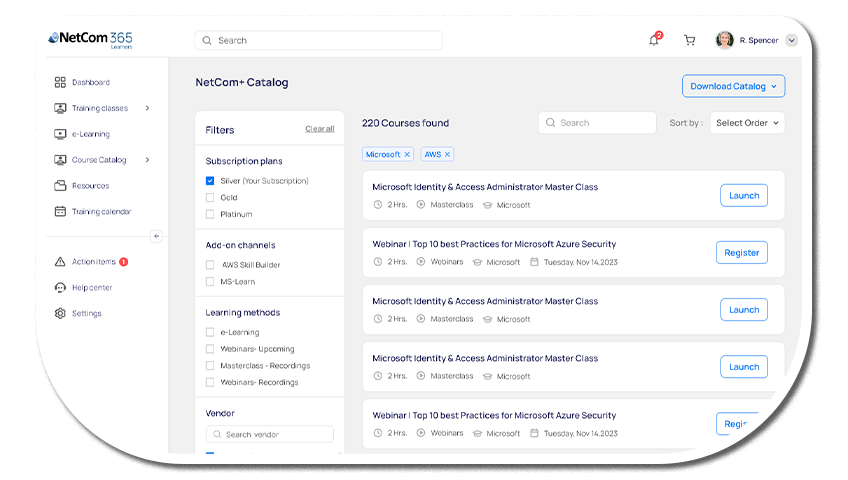Click the Search vendor input field
Image resolution: width=848 pixels, height=480 pixels.
(x=270, y=435)
